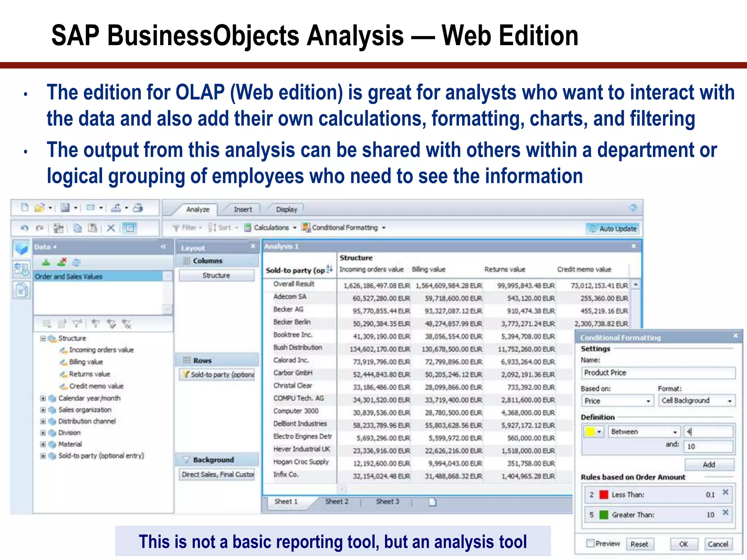Click the green swatch of Greater Than rule
The width and height of the screenshot is (747, 560).
pyautogui.click(x=604, y=515)
